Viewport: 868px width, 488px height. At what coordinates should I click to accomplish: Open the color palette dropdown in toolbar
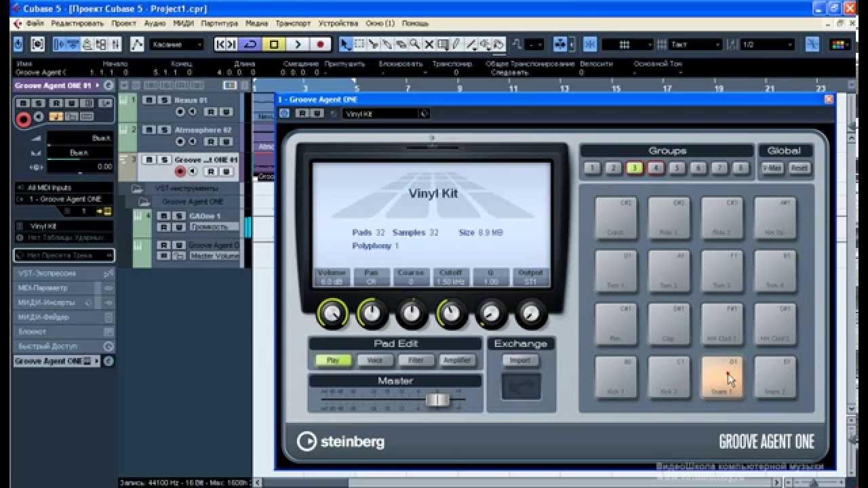tap(839, 45)
